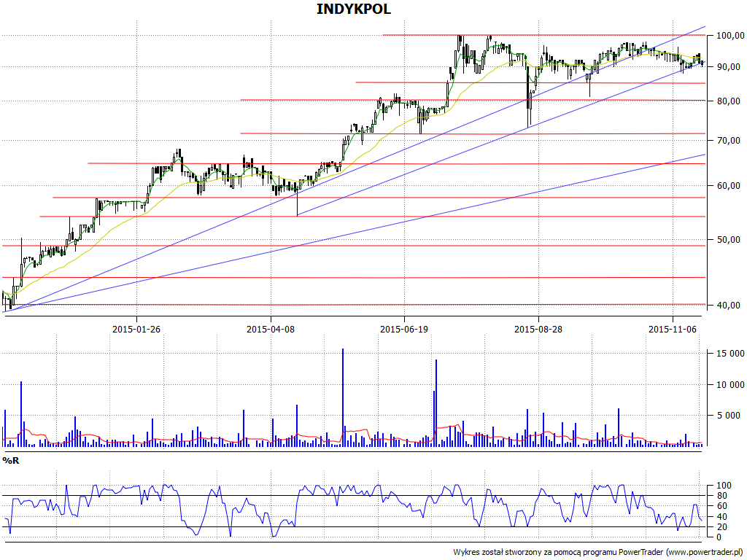
Task: Click the 5 000 volume axis label
Action: coord(730,416)
